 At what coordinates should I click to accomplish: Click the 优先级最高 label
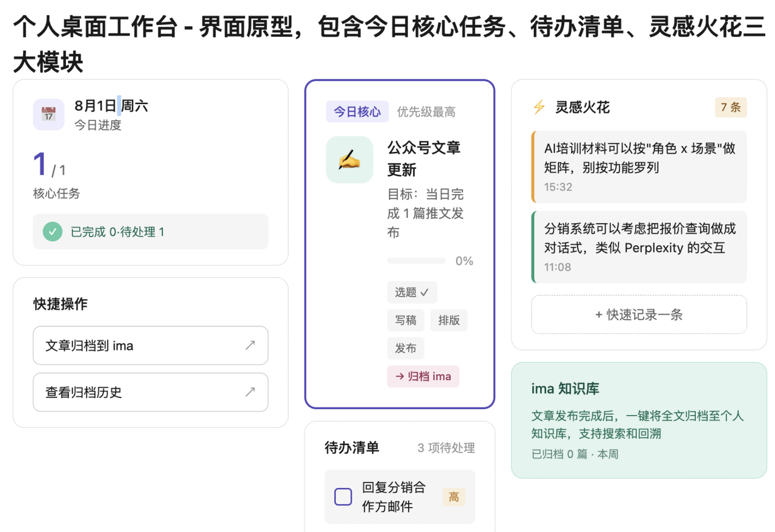coord(426,112)
